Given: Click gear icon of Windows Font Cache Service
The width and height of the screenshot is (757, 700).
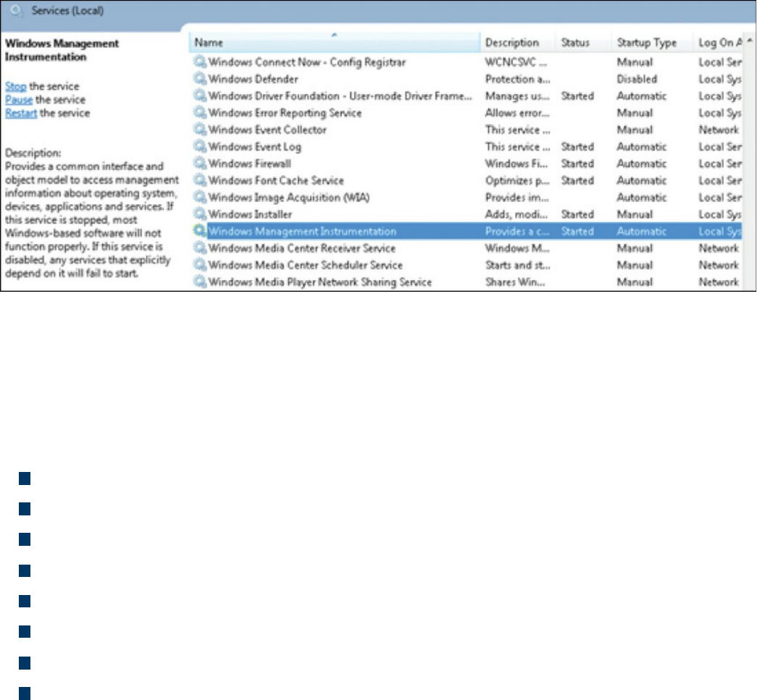Looking at the screenshot, I should (199, 180).
